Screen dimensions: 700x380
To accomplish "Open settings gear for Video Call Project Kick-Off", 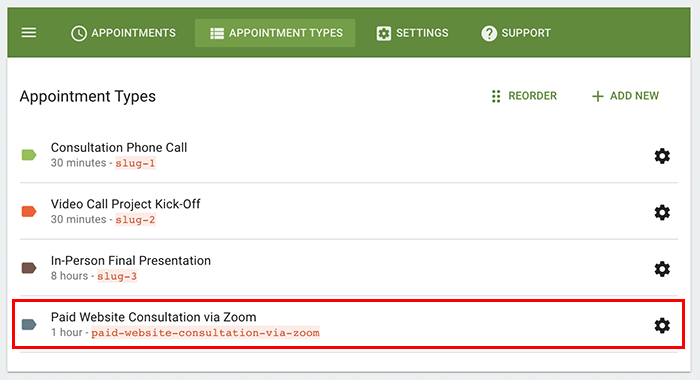I will click(x=662, y=213).
